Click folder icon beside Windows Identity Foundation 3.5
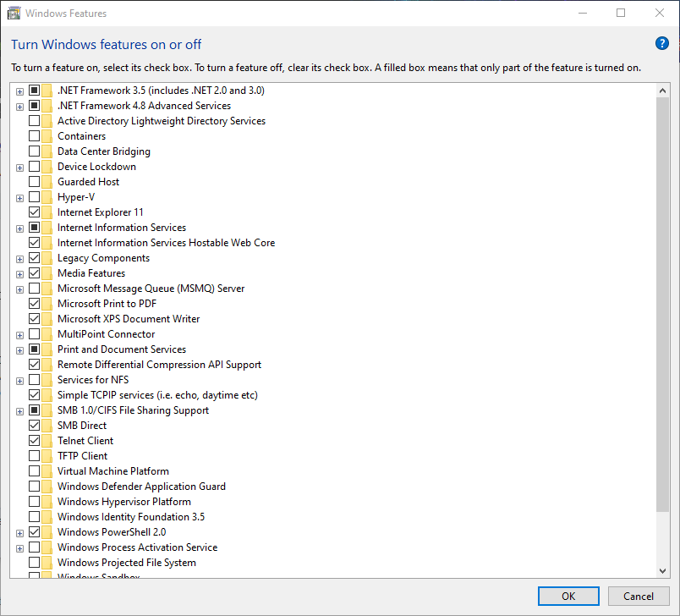Viewport: 680px width, 616px height. (x=47, y=517)
